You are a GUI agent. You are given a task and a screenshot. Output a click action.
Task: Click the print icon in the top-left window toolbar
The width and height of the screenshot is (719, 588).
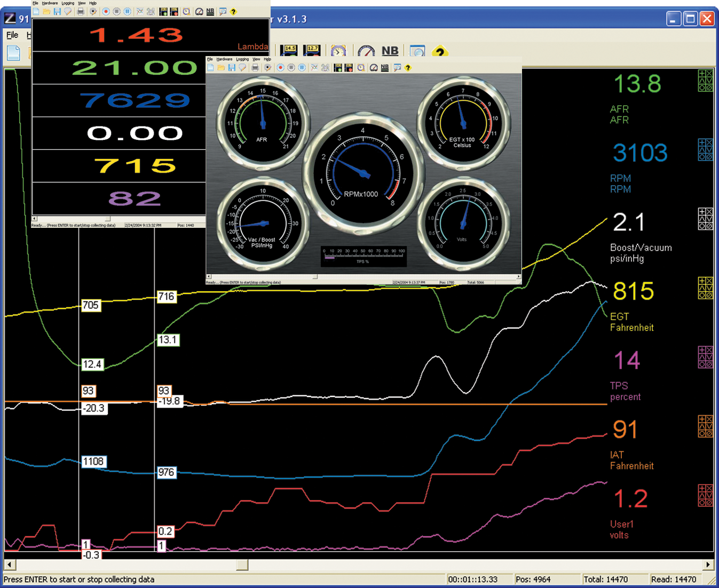[81, 12]
